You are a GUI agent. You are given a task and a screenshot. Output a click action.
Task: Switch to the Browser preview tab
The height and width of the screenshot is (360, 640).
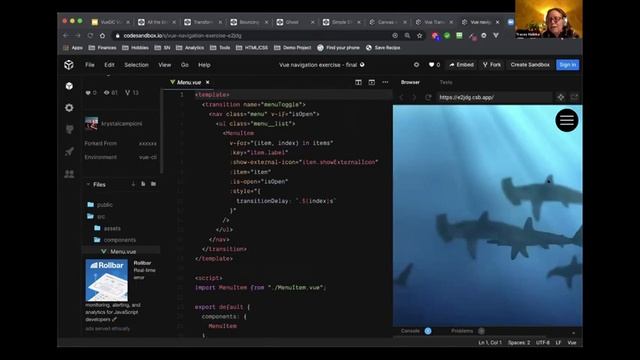point(410,82)
